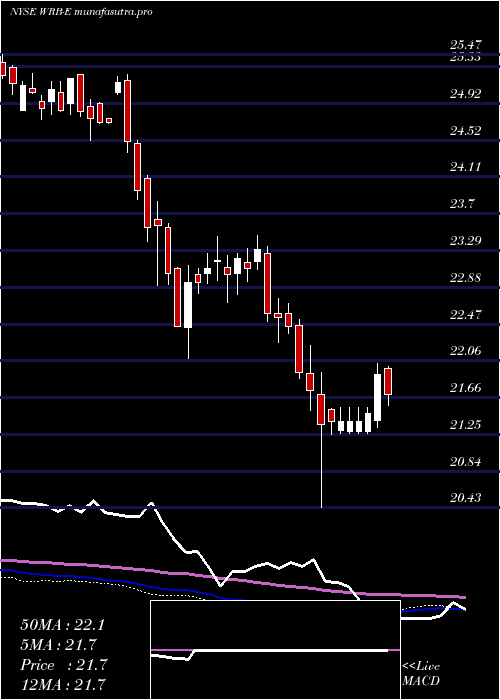
Task: Click the 24.11 price axis label
Action: [466, 167]
